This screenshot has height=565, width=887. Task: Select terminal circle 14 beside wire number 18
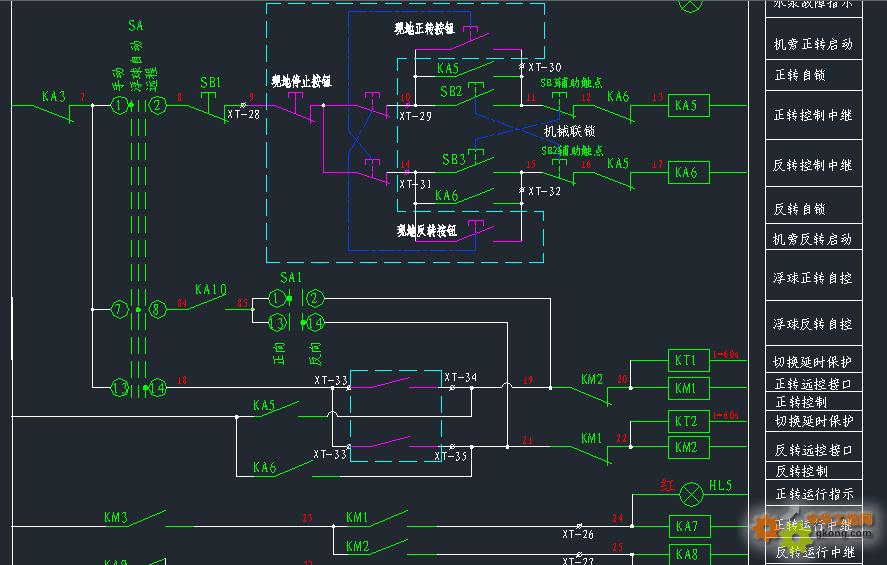coord(157,387)
